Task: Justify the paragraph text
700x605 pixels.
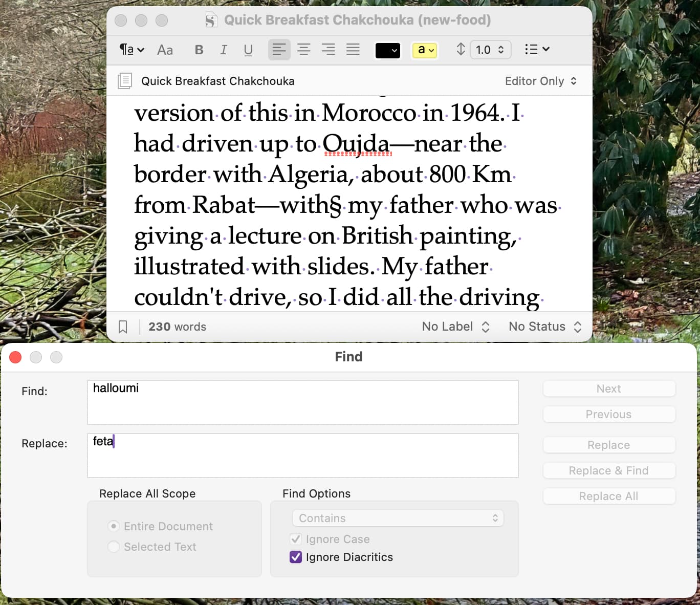Action: click(353, 50)
